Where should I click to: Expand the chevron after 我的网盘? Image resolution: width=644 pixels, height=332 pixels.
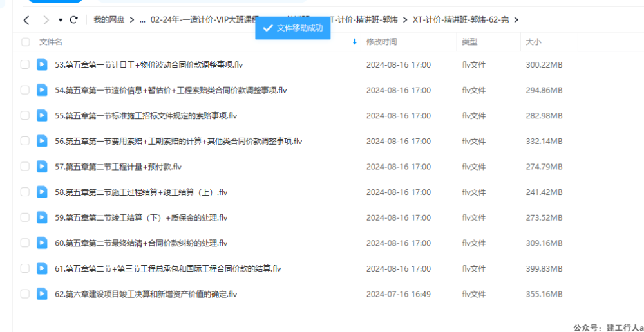click(x=132, y=20)
